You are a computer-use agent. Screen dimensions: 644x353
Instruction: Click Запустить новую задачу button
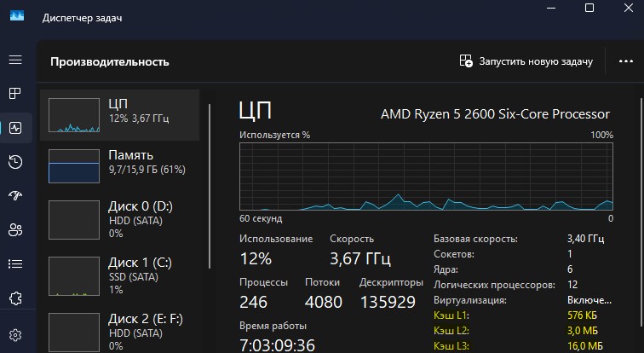click(x=526, y=61)
